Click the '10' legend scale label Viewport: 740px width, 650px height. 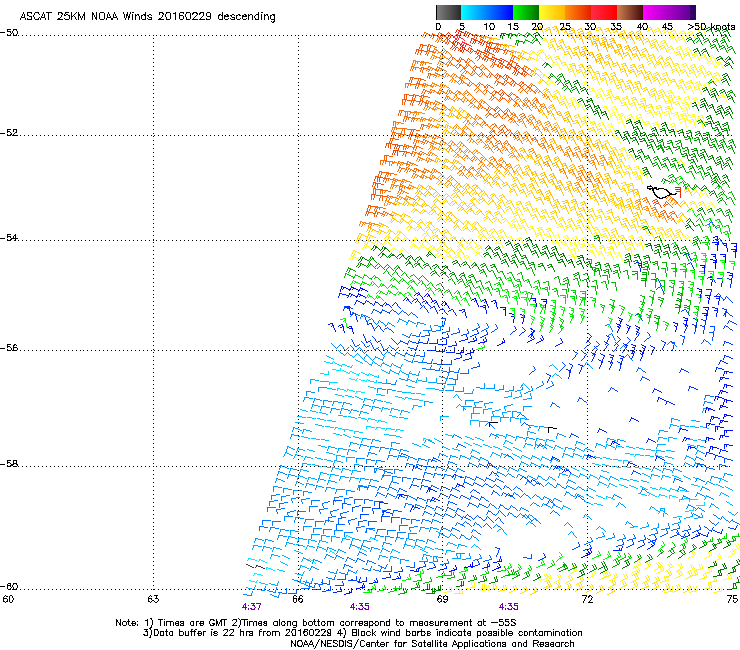coord(489,27)
